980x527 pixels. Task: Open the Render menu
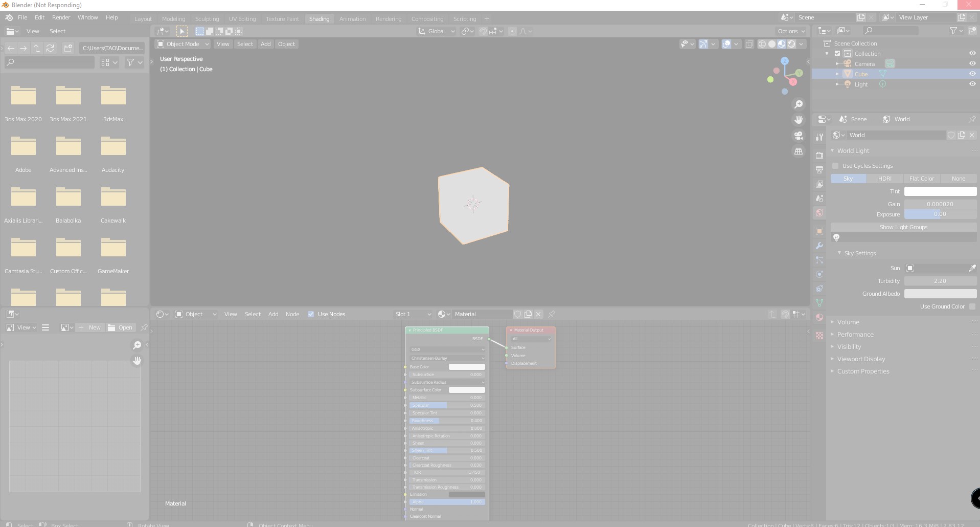click(61, 17)
